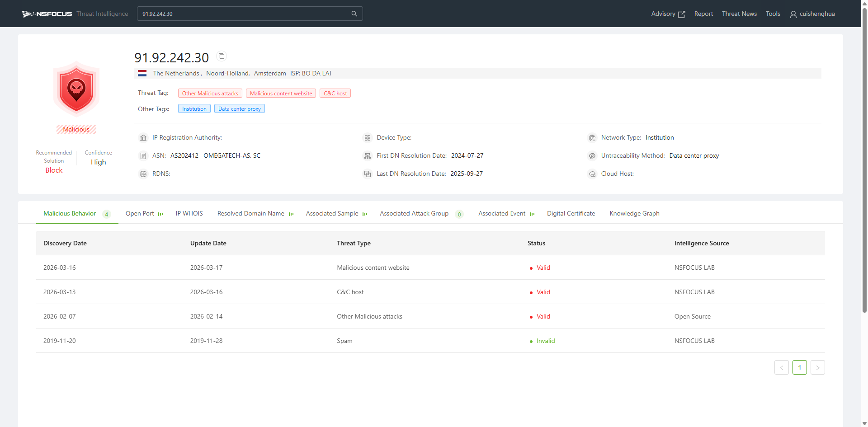Click the IP Registration Authority icon
Viewport: 868px width, 427px height.
[x=143, y=138]
